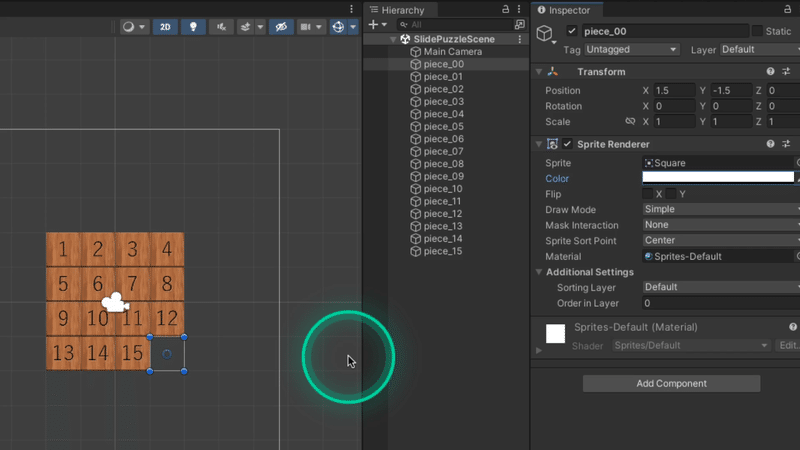Collapse Additional Settings section
Image resolution: width=800 pixels, height=450 pixels.
539,272
